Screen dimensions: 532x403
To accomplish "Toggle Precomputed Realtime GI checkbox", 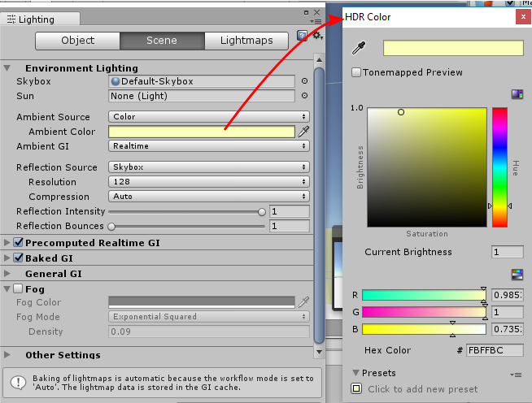I will tap(19, 242).
